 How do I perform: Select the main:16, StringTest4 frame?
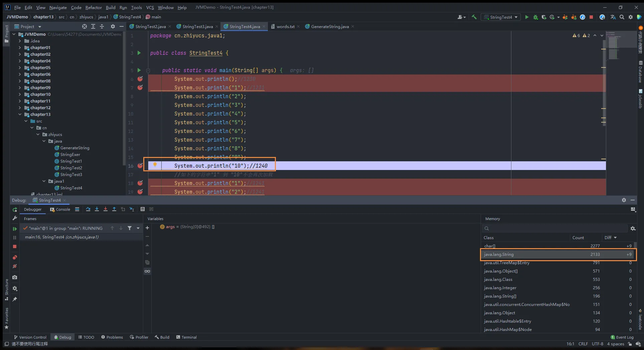[81, 237]
